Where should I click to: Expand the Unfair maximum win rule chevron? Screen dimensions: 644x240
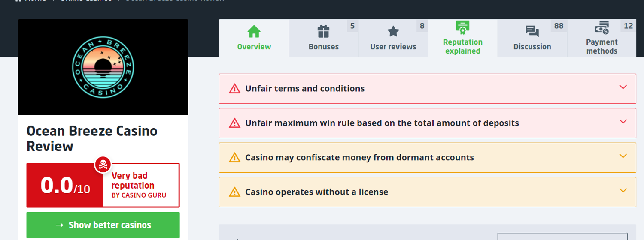click(x=623, y=121)
